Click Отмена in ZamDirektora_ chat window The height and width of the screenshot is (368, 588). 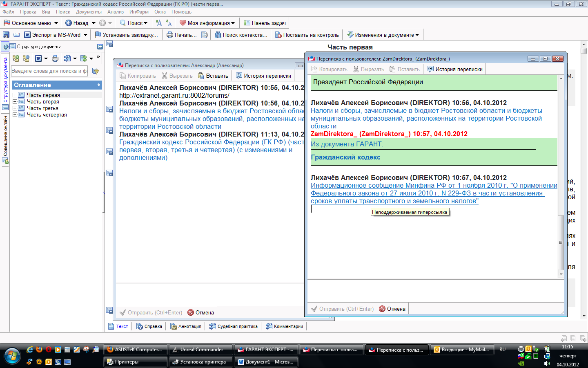point(392,309)
